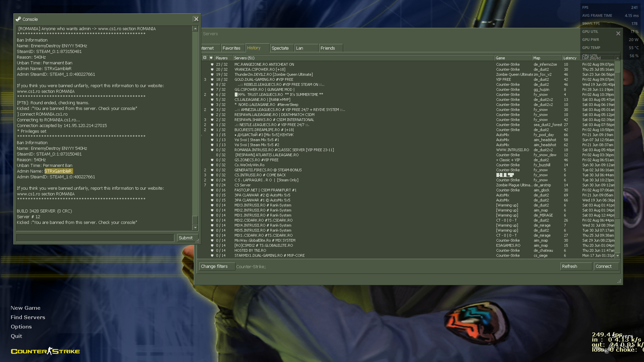Sort server list by Map column
644x362 pixels.
(546, 58)
